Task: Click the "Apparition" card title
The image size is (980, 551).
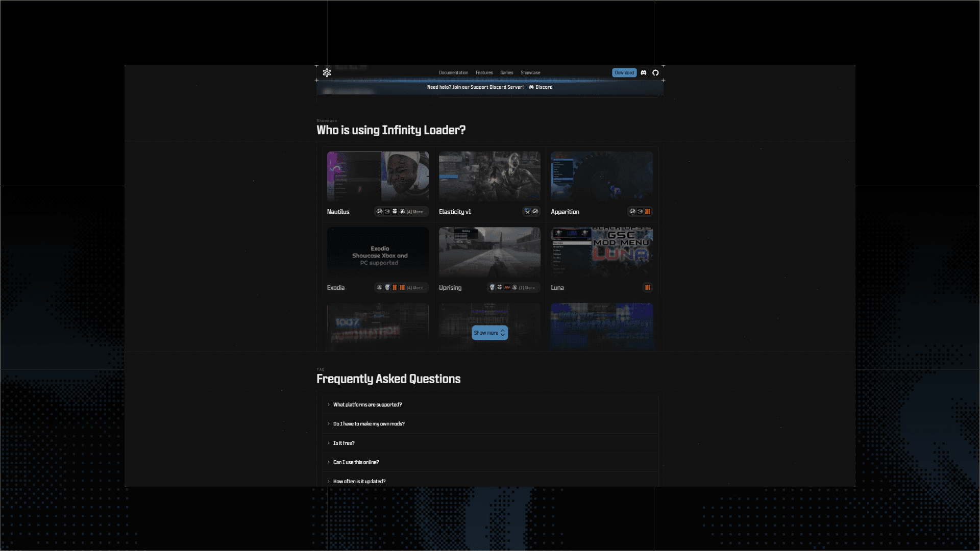Action: point(565,212)
